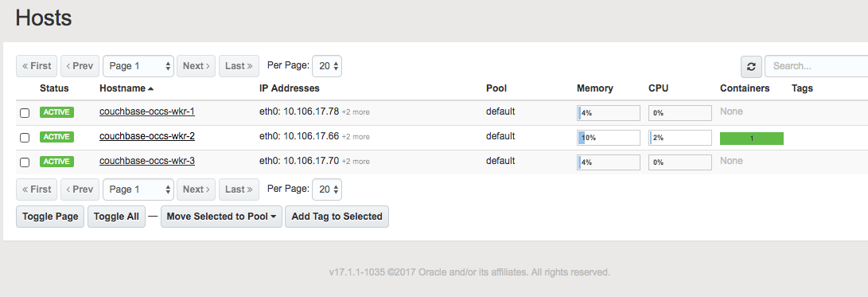Screen dimensions: 868x297
Task: Open the bottom Page 1 dropdown
Action: point(138,190)
